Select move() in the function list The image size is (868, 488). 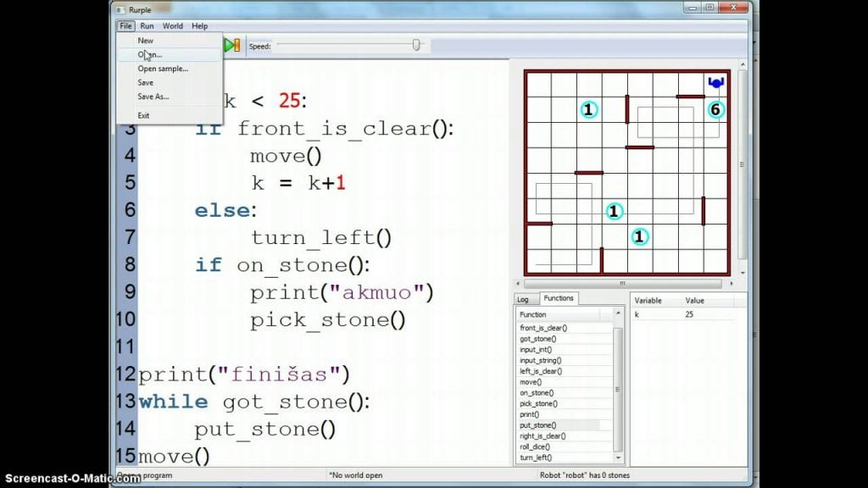pyautogui.click(x=531, y=382)
